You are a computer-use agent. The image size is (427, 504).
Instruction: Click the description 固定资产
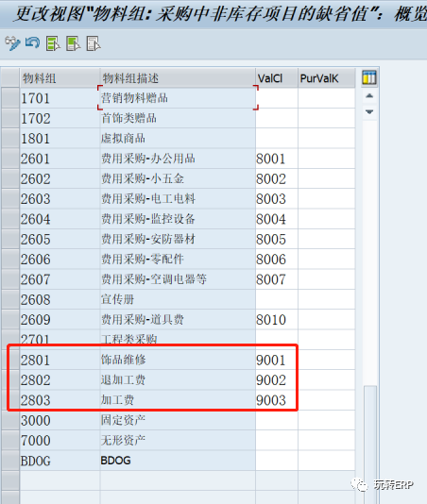[x=178, y=420]
